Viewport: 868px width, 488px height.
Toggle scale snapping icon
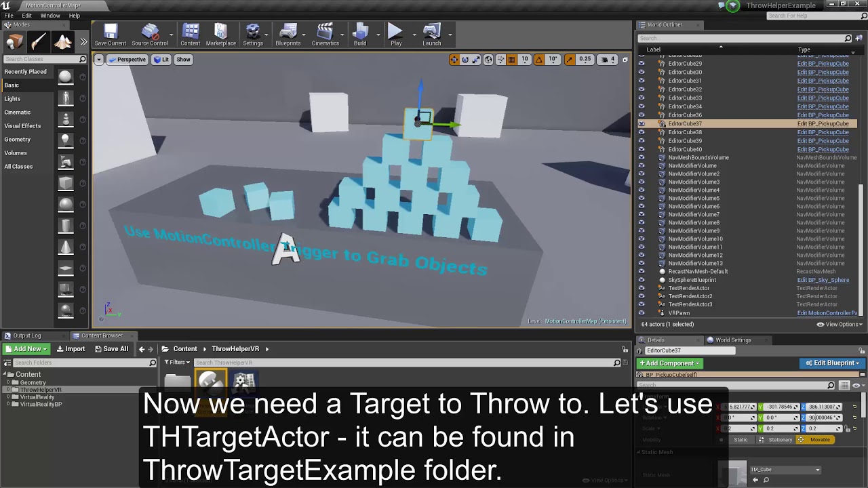coord(569,60)
